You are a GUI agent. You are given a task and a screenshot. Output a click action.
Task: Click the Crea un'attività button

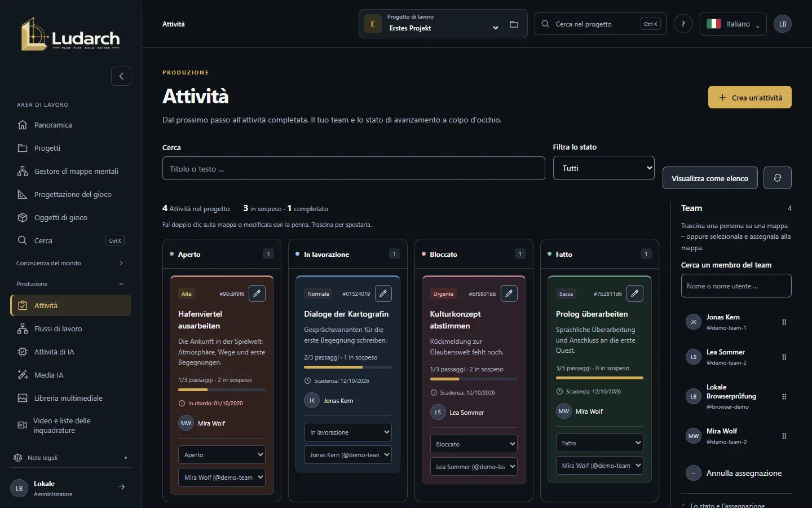(750, 97)
